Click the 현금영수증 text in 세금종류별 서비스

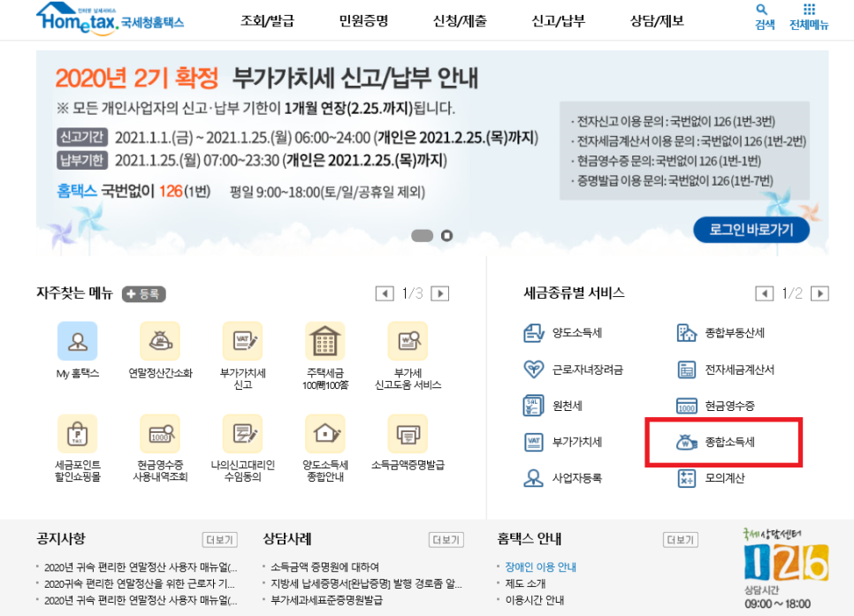(730, 406)
